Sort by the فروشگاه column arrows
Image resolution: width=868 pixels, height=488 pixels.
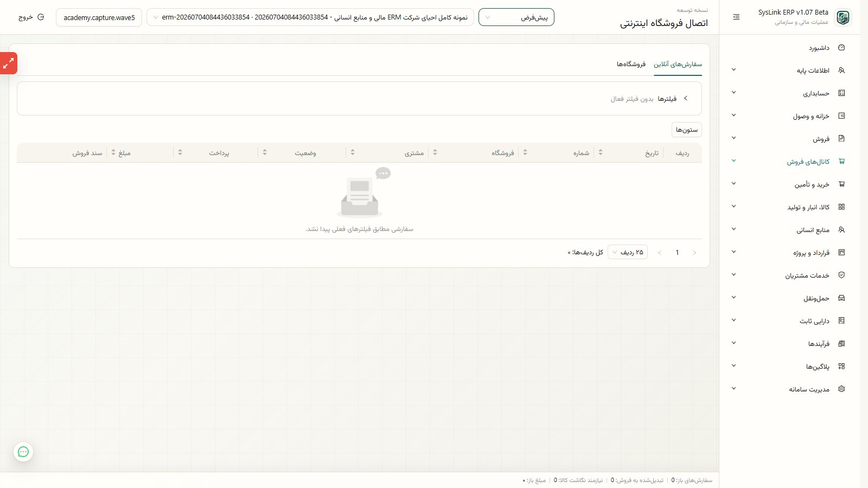click(435, 153)
